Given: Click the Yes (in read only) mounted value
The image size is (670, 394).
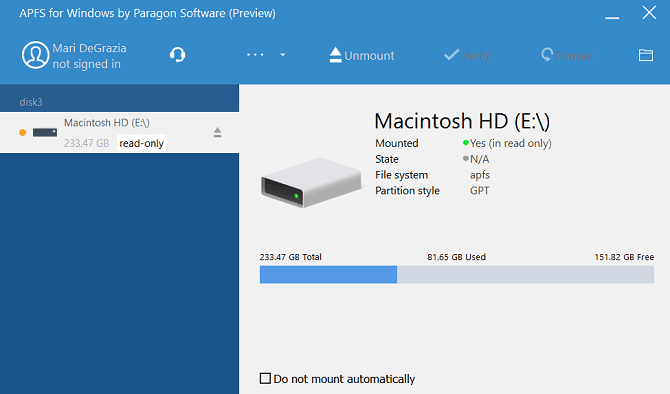Looking at the screenshot, I should [x=511, y=143].
